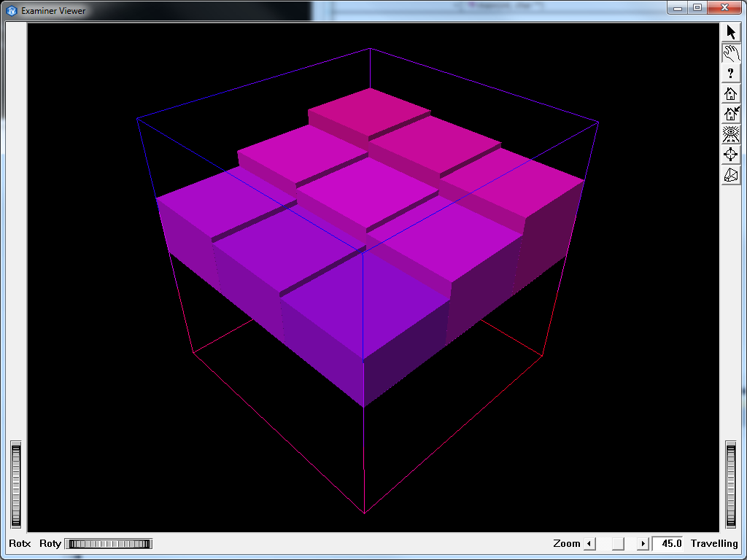Open help with the question mark button

tap(731, 73)
